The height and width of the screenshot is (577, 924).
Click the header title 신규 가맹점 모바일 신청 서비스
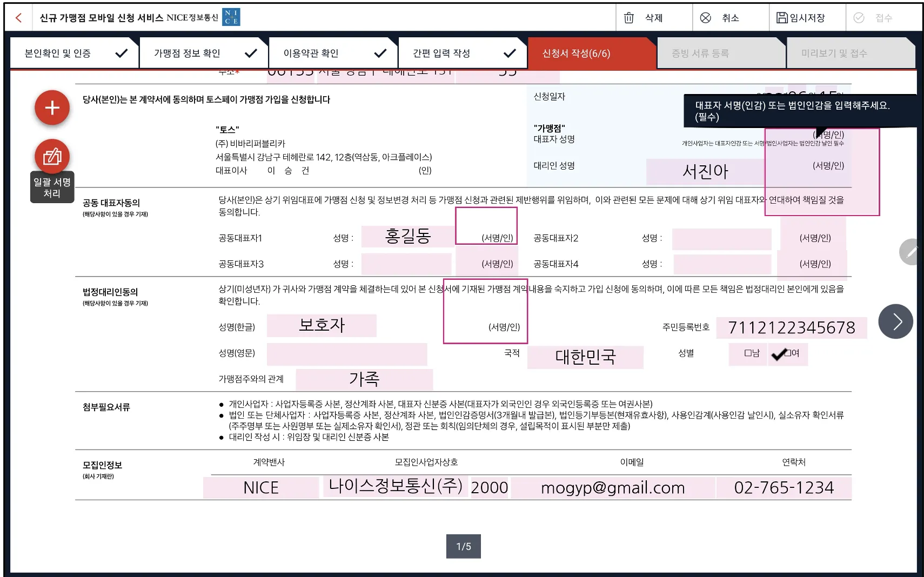point(102,18)
